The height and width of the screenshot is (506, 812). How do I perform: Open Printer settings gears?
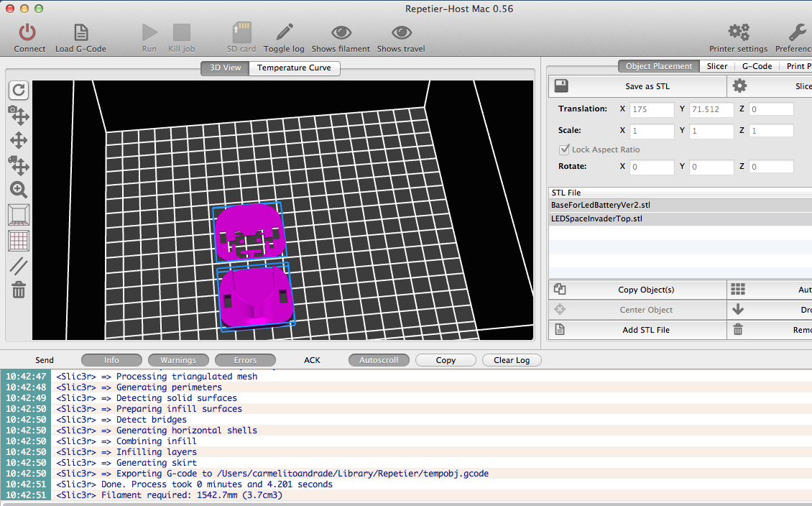(x=739, y=32)
